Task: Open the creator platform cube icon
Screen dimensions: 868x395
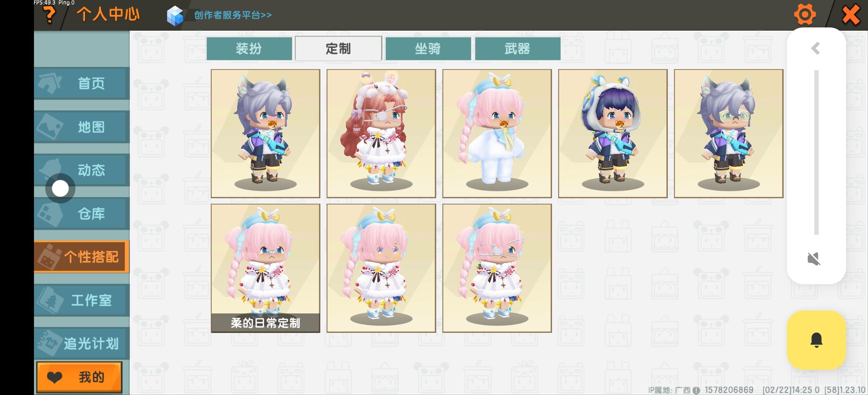Action: (x=175, y=16)
